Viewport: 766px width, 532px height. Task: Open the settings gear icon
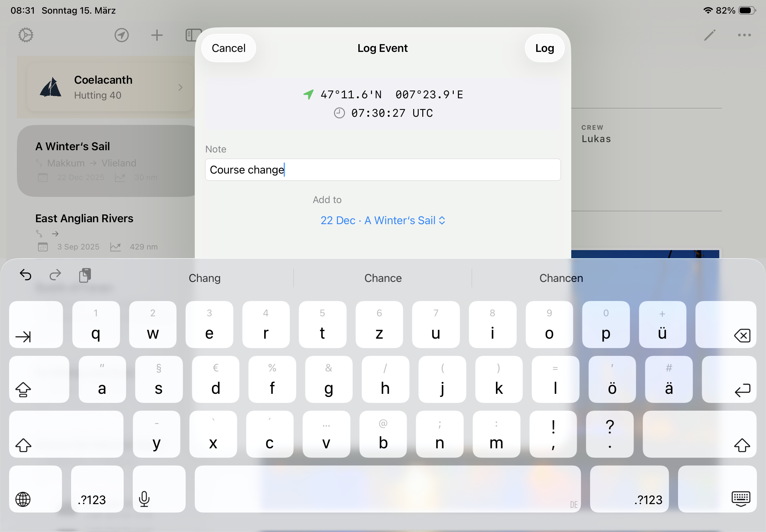tap(25, 35)
